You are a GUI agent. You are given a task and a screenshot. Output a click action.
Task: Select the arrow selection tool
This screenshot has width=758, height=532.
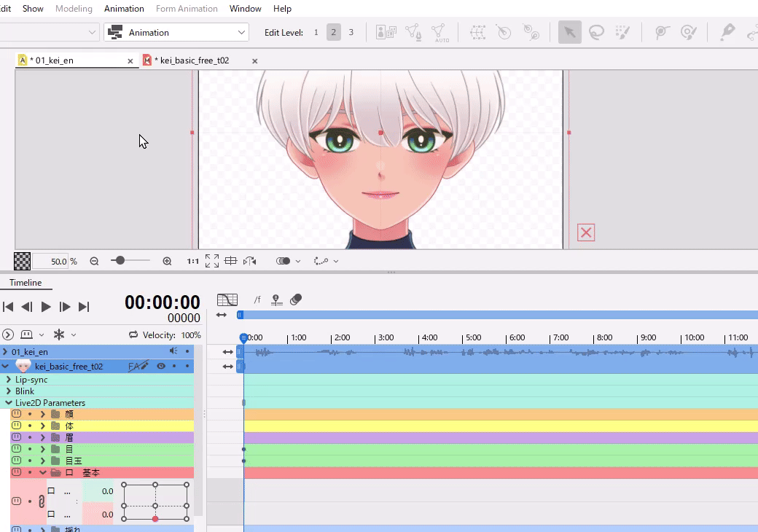click(x=569, y=32)
